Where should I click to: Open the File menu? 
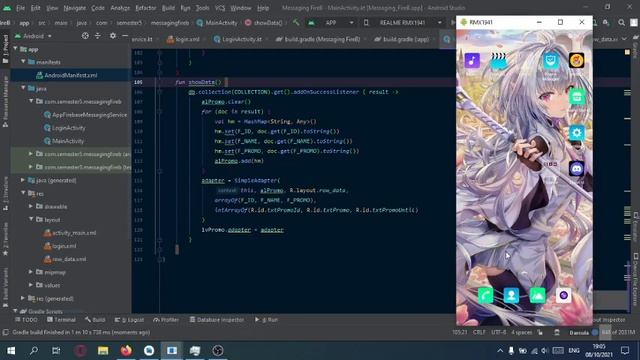point(20,8)
